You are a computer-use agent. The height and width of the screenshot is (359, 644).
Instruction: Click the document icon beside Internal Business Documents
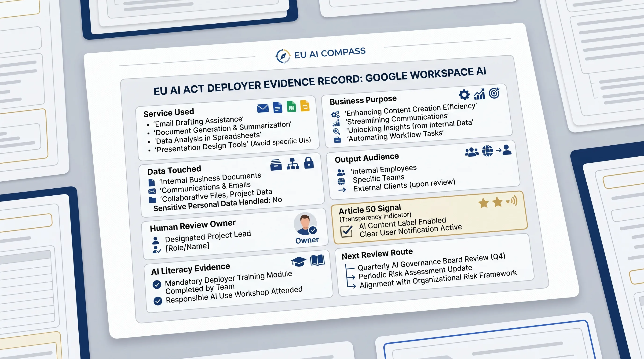click(151, 183)
